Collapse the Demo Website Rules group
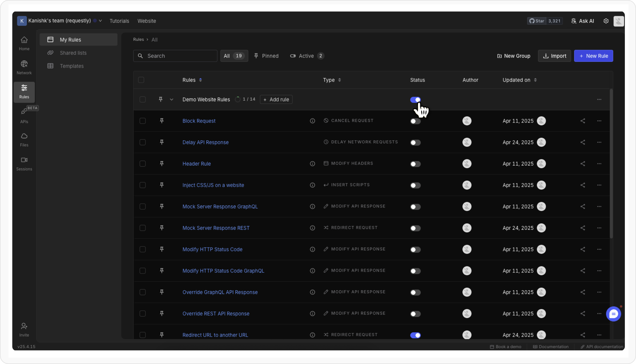The width and height of the screenshot is (636, 364). (171, 99)
